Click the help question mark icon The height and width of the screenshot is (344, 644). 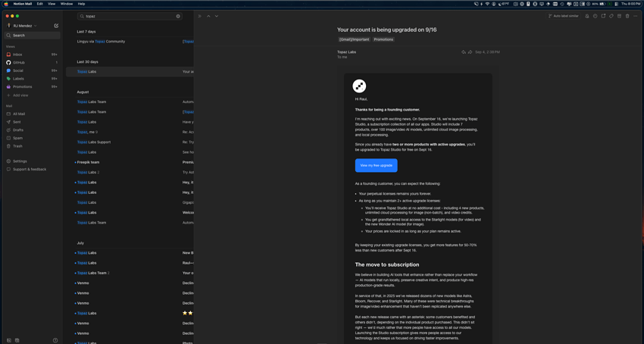coord(55,340)
